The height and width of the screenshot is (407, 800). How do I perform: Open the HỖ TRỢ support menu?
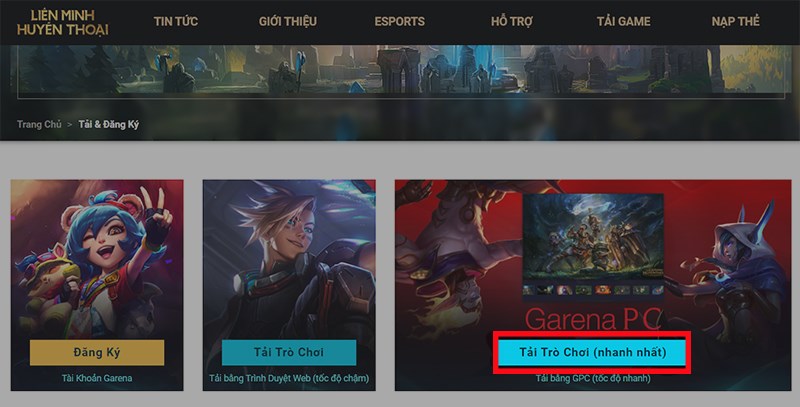tap(512, 21)
